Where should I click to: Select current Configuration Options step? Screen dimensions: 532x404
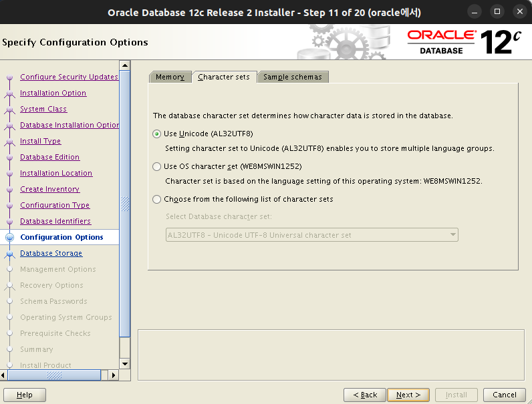click(61, 237)
